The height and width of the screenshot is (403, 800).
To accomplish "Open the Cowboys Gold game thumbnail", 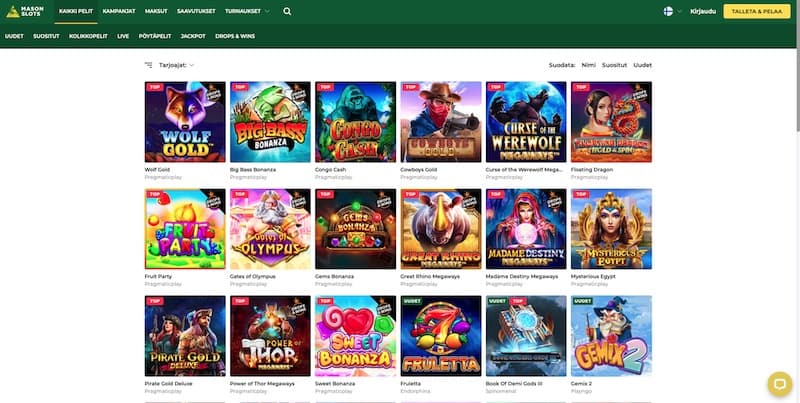I will point(441,122).
